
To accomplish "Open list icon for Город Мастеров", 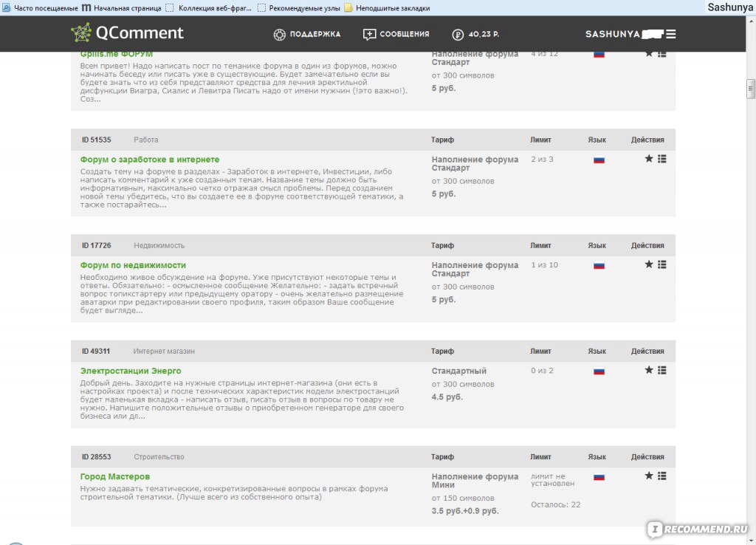I will point(662,476).
